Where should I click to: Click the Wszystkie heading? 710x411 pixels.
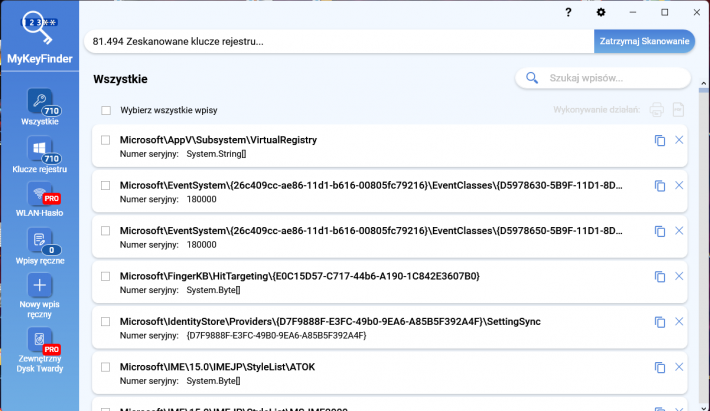click(120, 79)
